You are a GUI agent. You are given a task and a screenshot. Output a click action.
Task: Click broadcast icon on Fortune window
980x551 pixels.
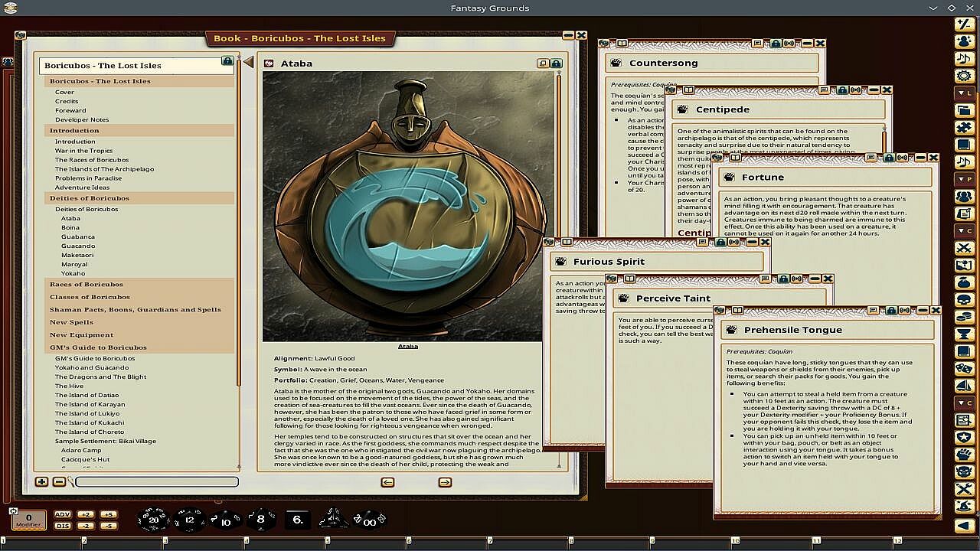click(x=903, y=158)
